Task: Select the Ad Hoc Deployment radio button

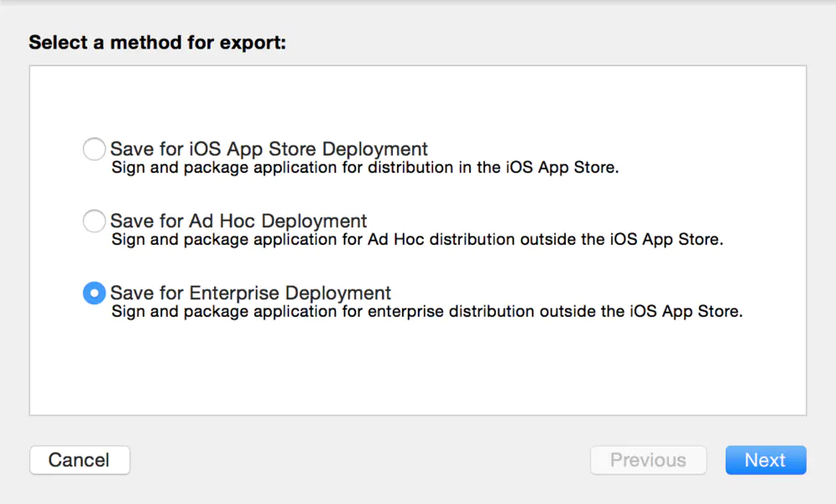Action: pos(94,221)
